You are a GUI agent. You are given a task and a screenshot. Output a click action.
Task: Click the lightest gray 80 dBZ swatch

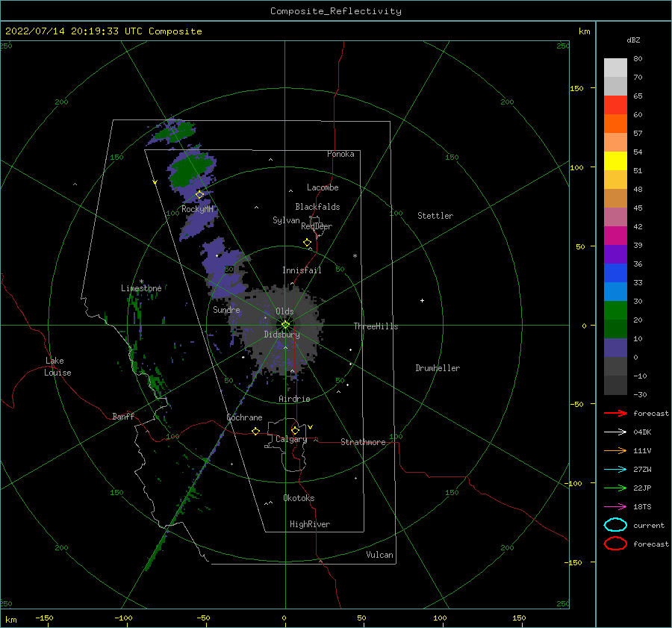(615, 67)
